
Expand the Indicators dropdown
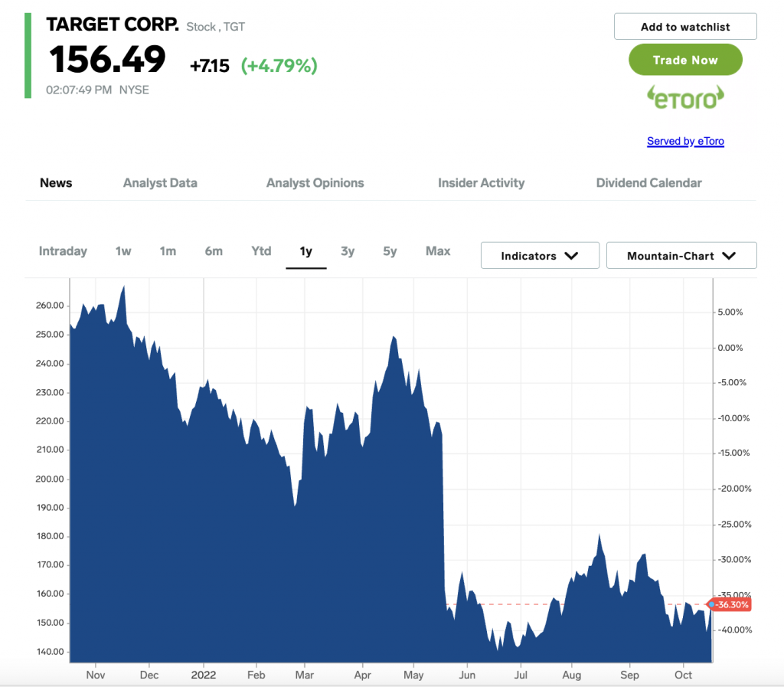coord(540,256)
